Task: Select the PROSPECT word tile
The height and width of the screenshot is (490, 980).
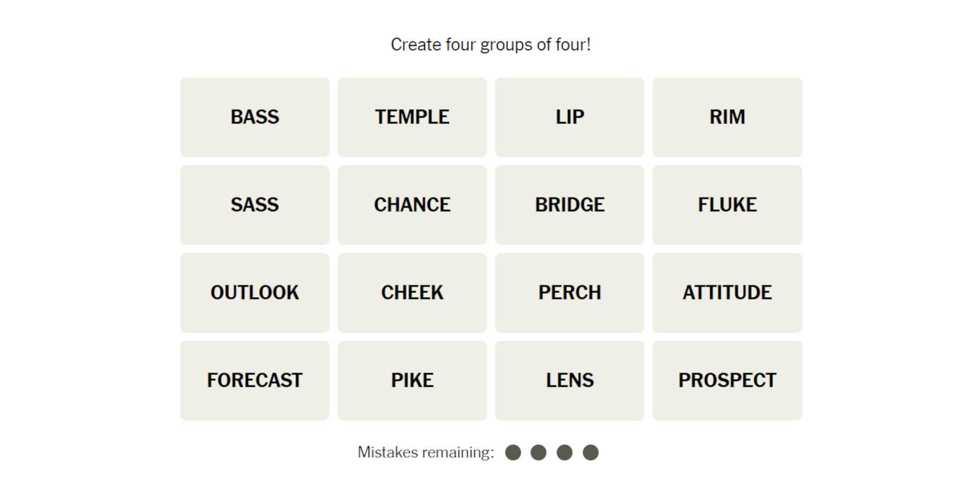Action: click(x=727, y=381)
